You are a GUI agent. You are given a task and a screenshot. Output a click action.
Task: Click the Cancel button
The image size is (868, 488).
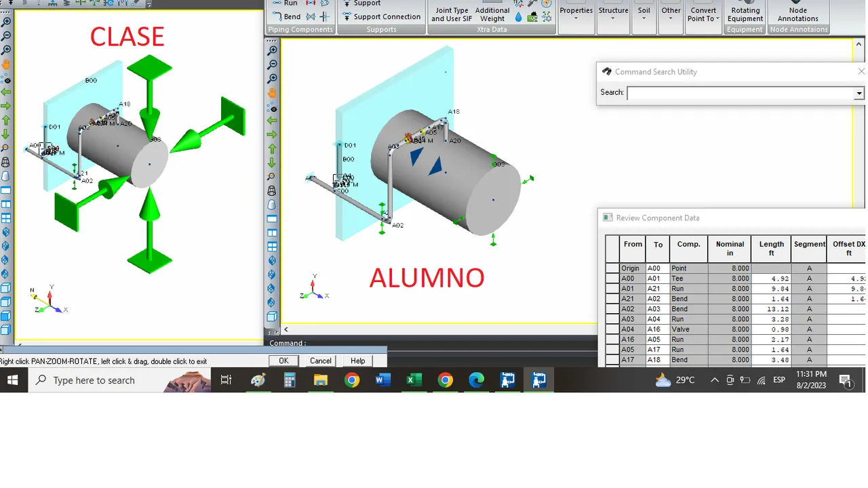tap(321, 361)
